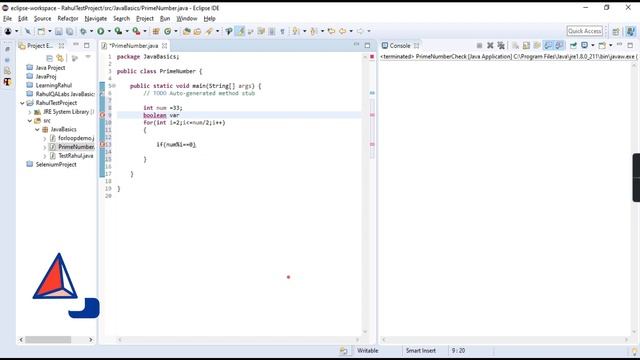640x360 pixels.
Task: Open the Debug button dropdown arrow
Action: coord(91,31)
